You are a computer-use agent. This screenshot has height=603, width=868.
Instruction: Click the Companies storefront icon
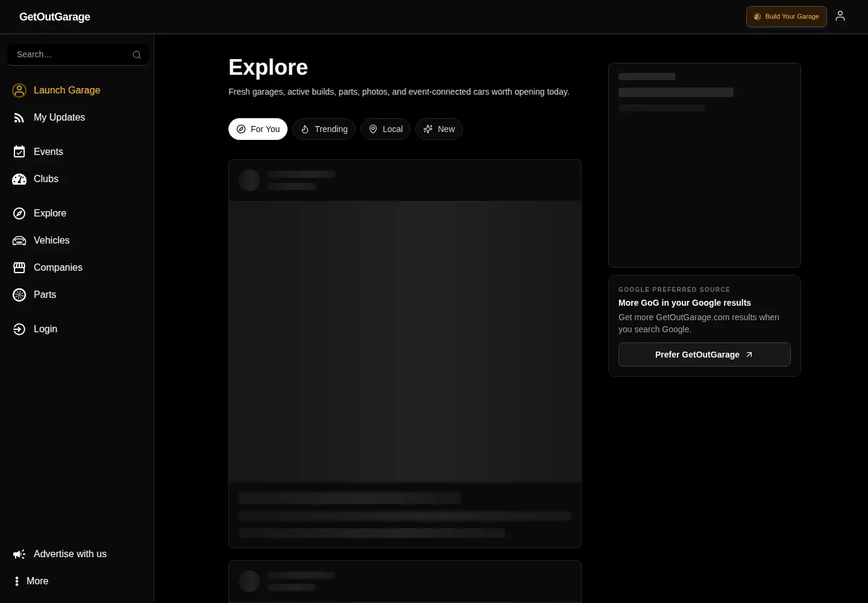point(19,268)
